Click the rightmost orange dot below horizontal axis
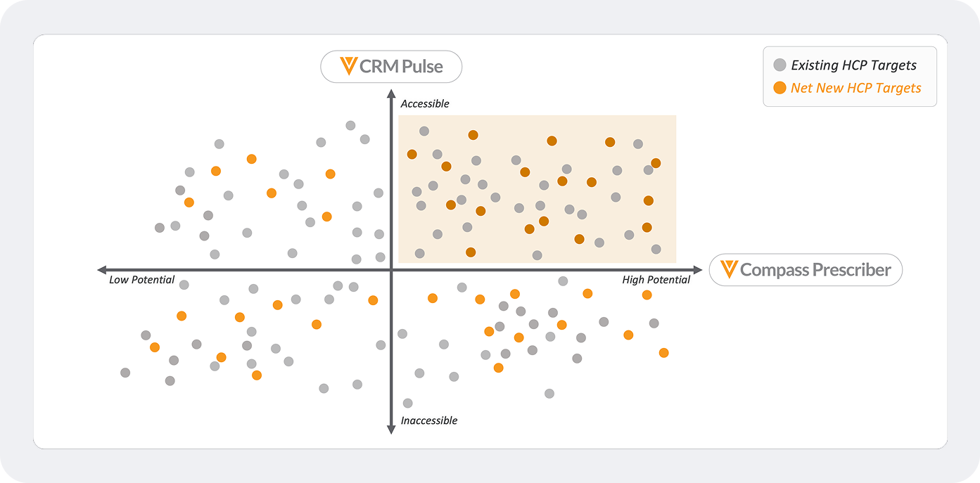Viewport: 980px width, 483px height. tap(663, 352)
